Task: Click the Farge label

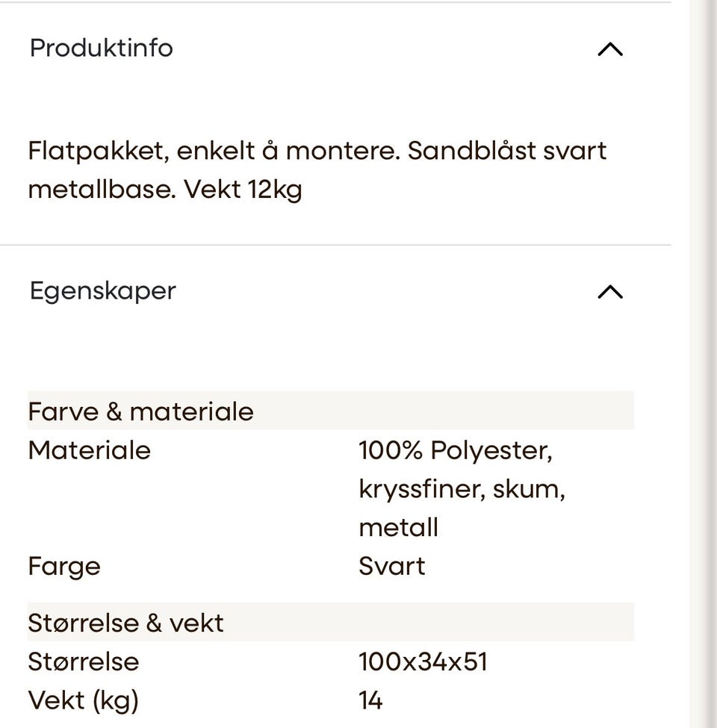Action: [64, 567]
